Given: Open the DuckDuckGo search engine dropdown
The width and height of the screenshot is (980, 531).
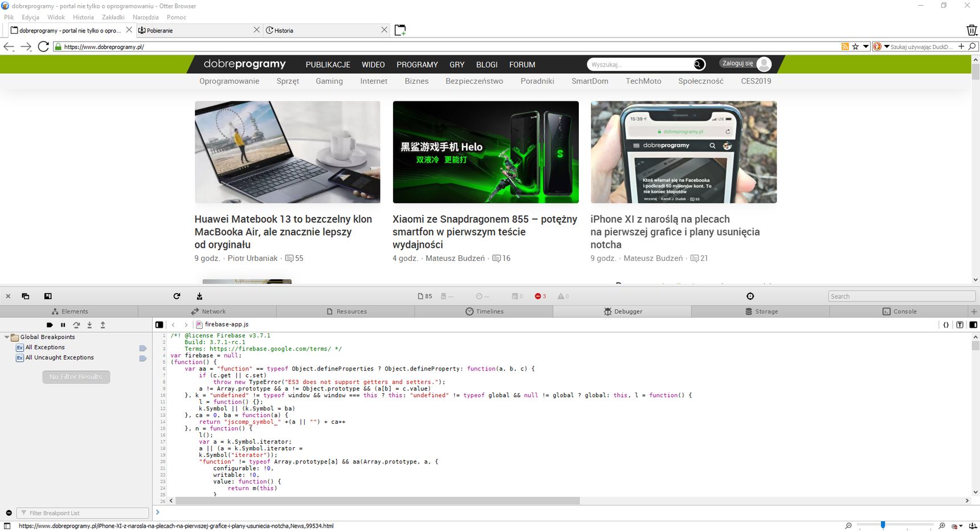Looking at the screenshot, I should click(887, 47).
